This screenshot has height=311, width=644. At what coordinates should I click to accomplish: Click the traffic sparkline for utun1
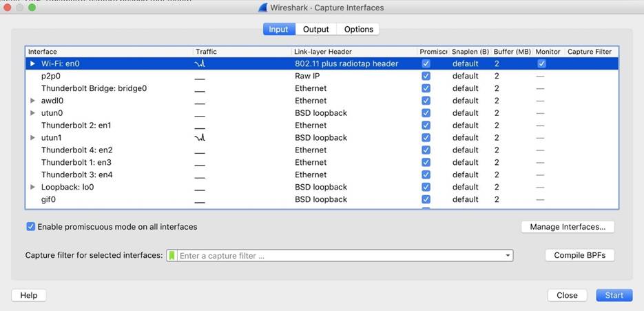point(200,138)
